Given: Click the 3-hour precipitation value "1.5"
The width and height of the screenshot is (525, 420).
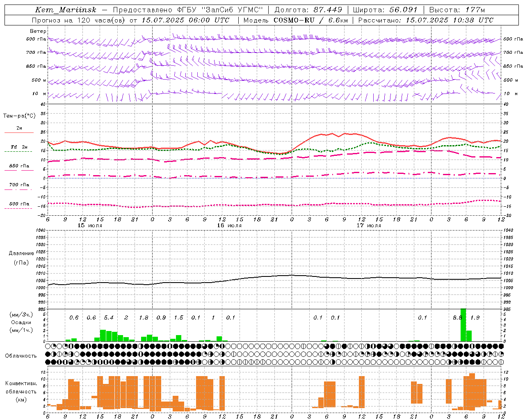Looking at the screenshot, I should click(178, 317).
